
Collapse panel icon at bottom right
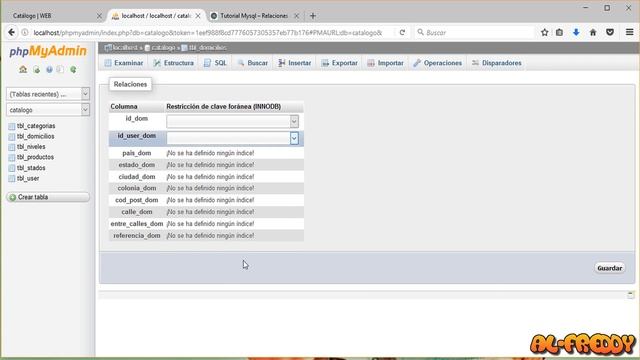(630, 294)
